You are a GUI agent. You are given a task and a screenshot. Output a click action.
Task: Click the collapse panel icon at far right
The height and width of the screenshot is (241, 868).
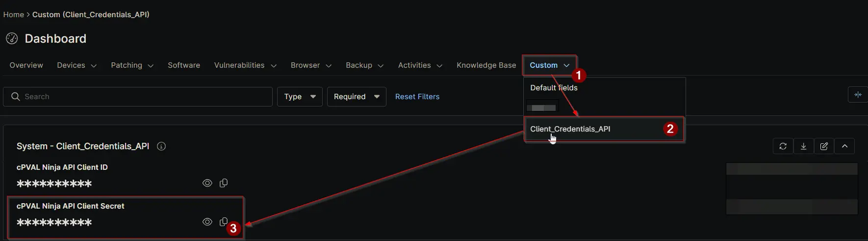click(858, 95)
